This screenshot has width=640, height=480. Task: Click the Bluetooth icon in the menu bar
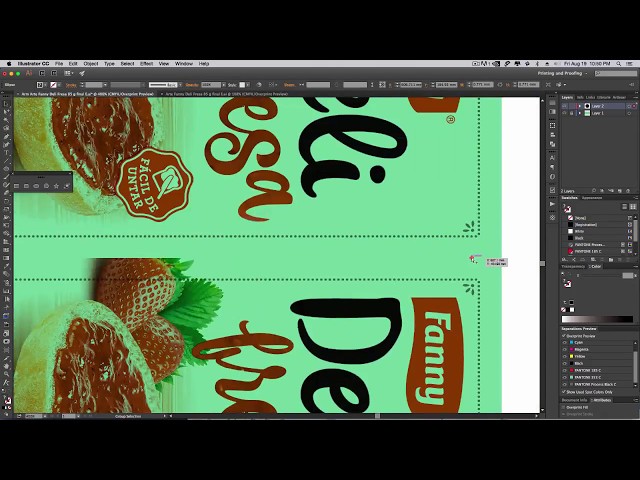point(537,64)
